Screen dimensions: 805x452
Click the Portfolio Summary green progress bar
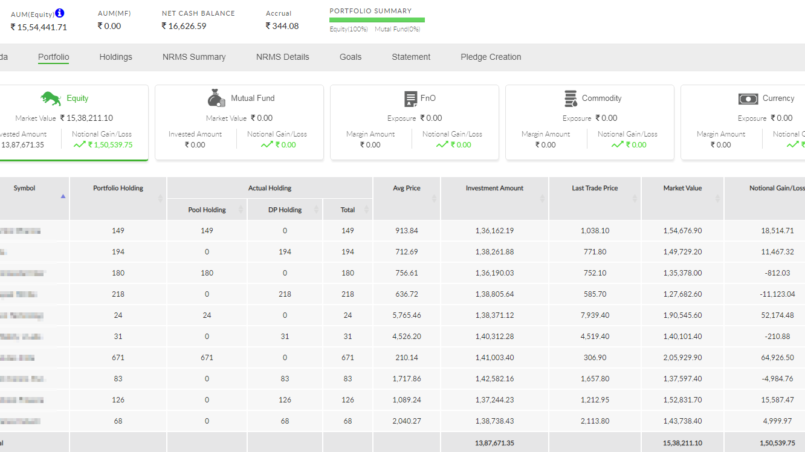point(377,20)
